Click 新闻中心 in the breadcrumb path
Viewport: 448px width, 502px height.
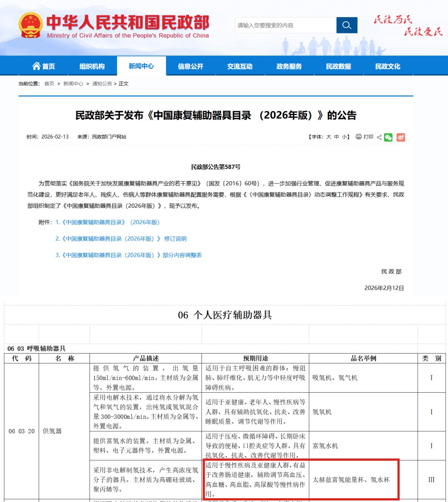73,84
